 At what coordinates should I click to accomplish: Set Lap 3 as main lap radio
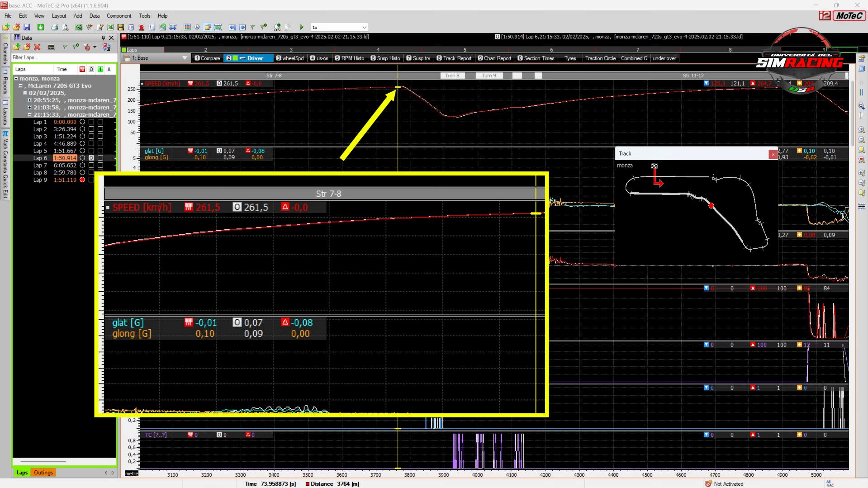(x=82, y=136)
